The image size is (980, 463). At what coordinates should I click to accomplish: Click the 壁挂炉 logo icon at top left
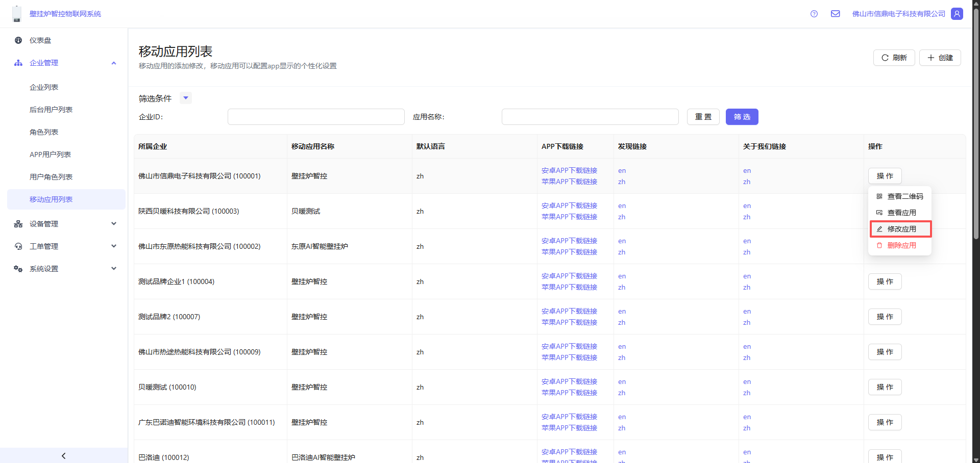[x=17, y=14]
